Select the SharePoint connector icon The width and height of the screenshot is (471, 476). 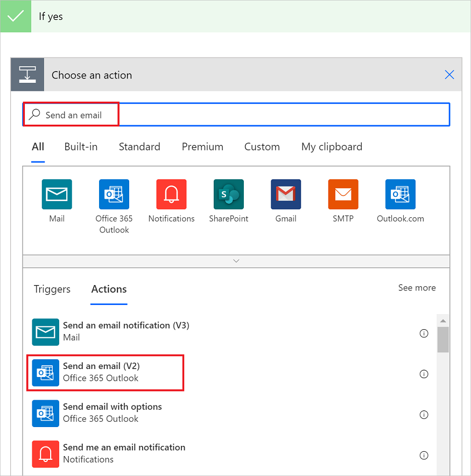[x=228, y=194]
